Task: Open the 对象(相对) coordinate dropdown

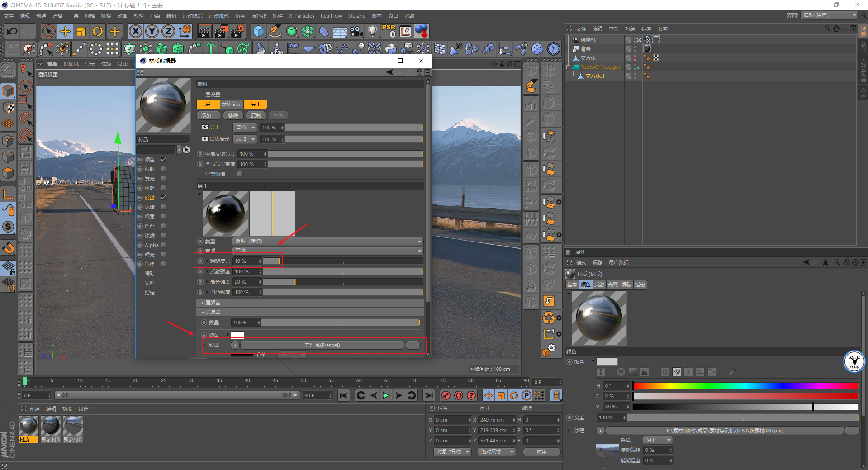Action: [453, 452]
